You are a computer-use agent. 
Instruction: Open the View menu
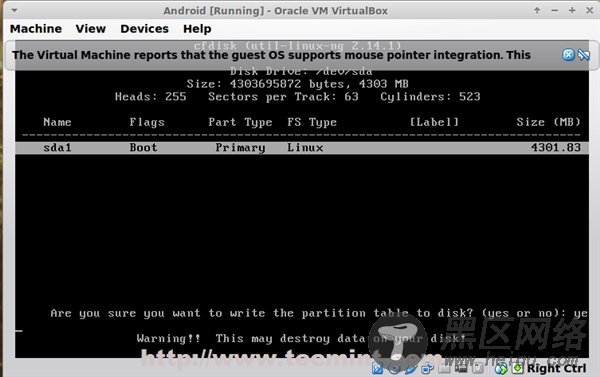click(91, 29)
